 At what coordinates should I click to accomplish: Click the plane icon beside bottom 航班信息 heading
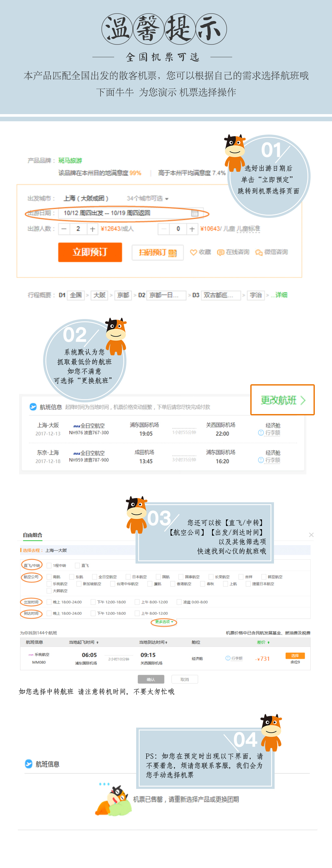pos(29,764)
